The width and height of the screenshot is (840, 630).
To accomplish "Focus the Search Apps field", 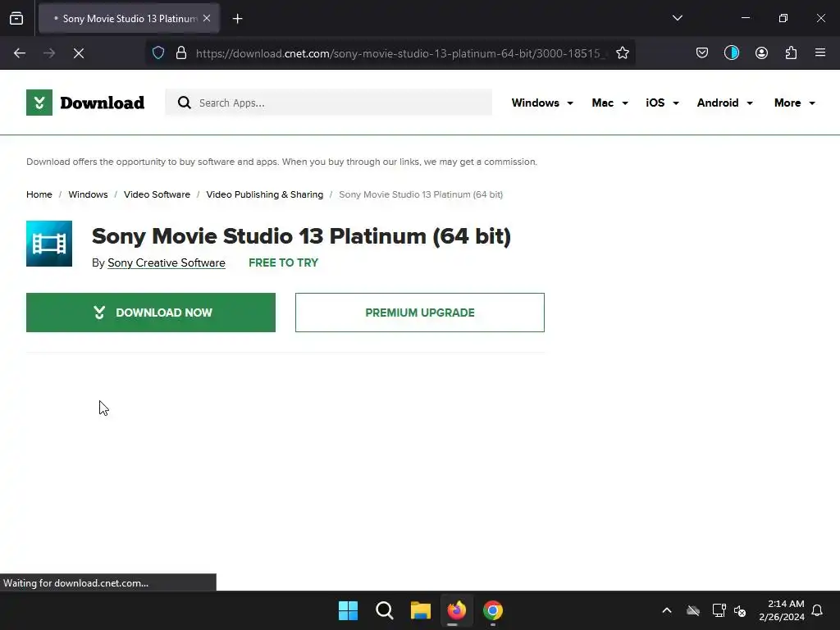I will click(x=328, y=103).
